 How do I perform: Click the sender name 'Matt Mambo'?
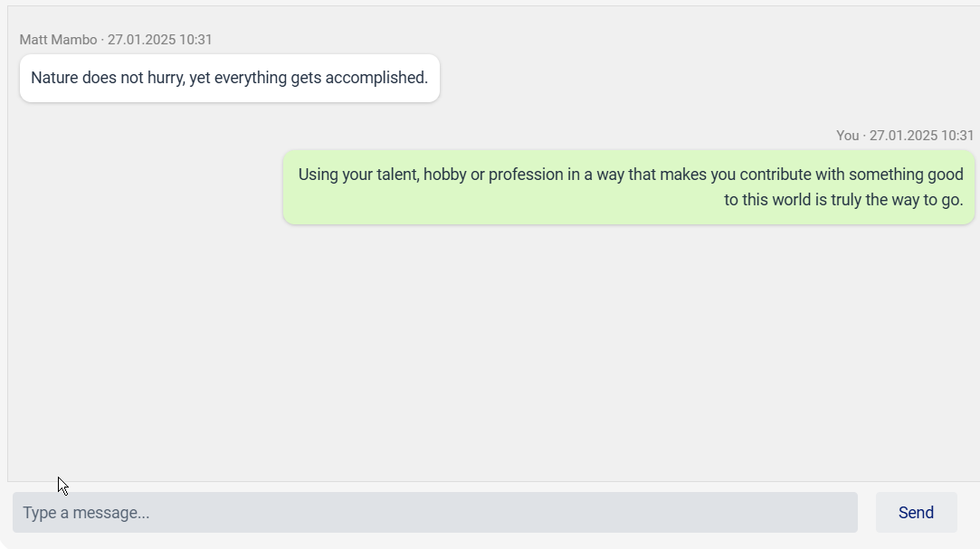[58, 40]
